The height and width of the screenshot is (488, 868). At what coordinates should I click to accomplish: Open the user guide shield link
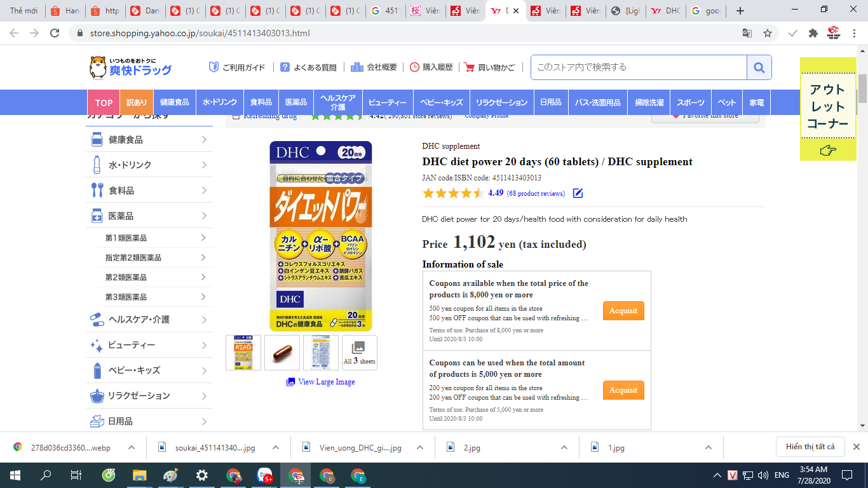(x=238, y=67)
